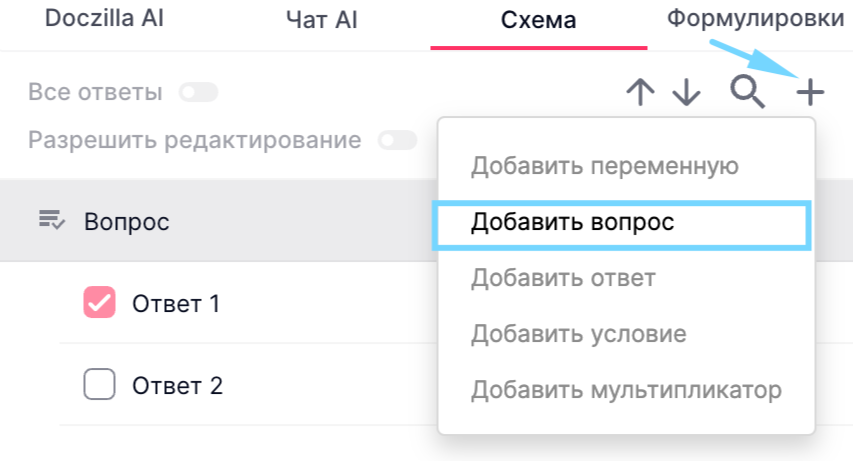Toggle the Все ответы switch
Viewport: 853px width, 461px height.
(x=198, y=93)
